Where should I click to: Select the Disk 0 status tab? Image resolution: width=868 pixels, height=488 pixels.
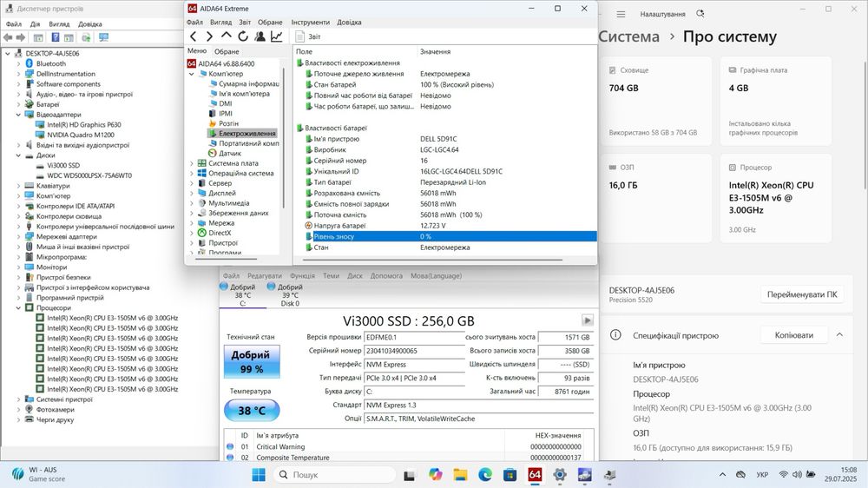click(x=290, y=295)
